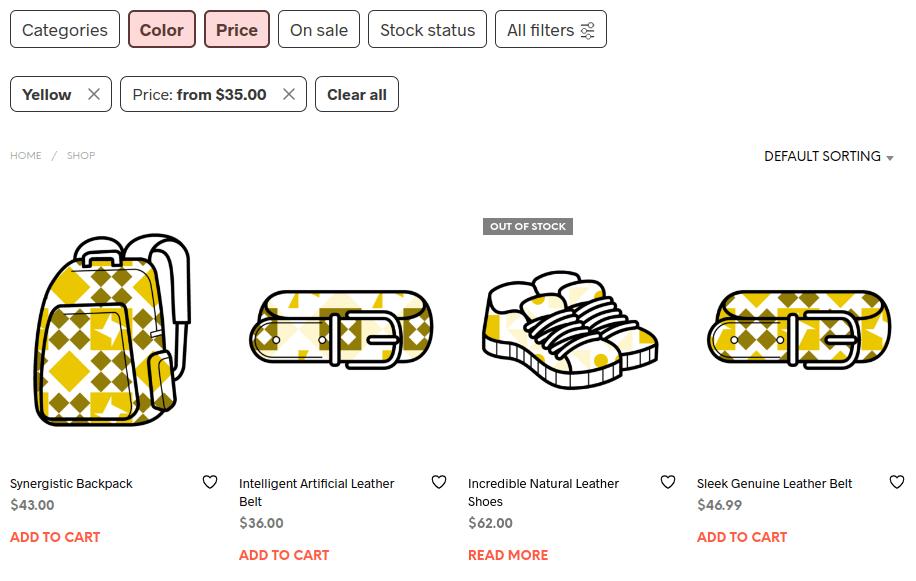Favorite the Incredible Natural Leather Shoes with heart icon
Image resolution: width=916 pixels, height=581 pixels.
[668, 482]
